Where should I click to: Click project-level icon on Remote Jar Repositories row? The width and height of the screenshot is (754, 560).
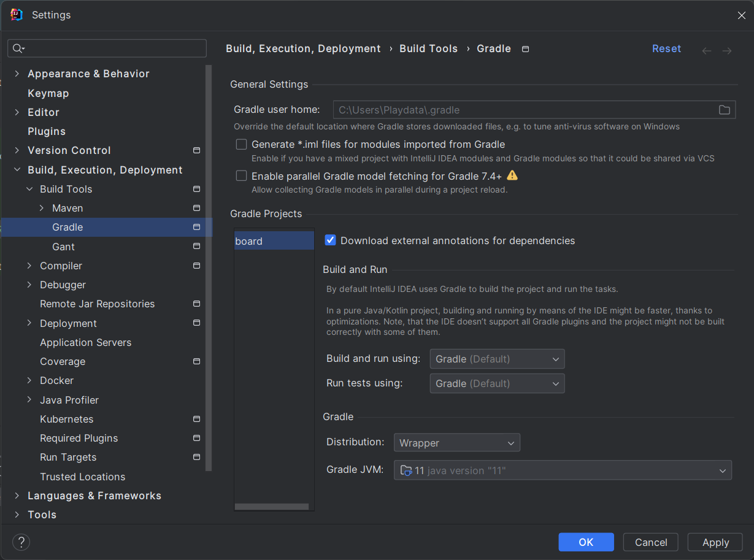[196, 304]
